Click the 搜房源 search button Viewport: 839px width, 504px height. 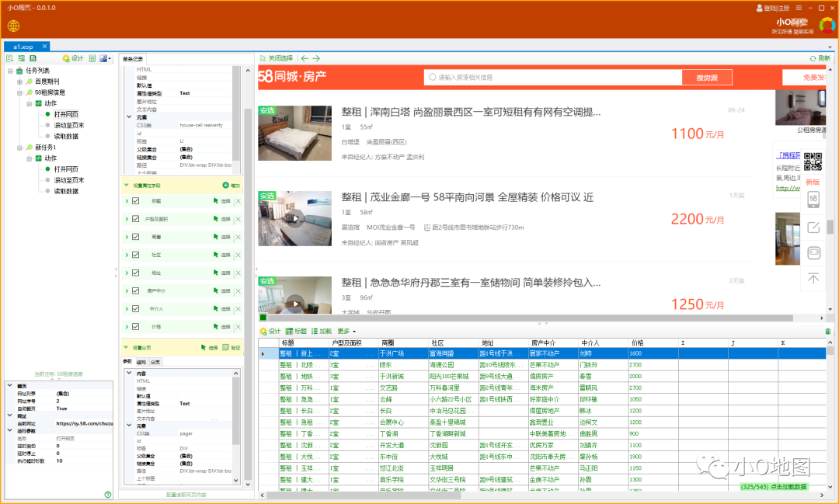click(707, 78)
